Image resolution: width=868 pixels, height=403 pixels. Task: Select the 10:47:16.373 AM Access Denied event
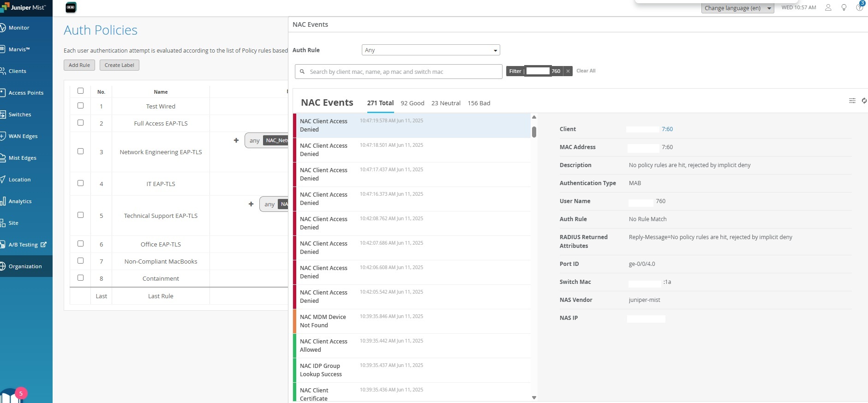(x=412, y=199)
